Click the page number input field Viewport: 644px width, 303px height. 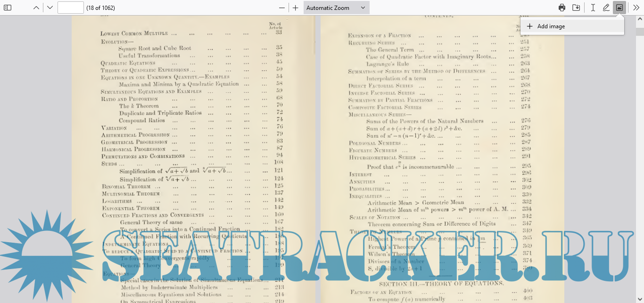71,8
